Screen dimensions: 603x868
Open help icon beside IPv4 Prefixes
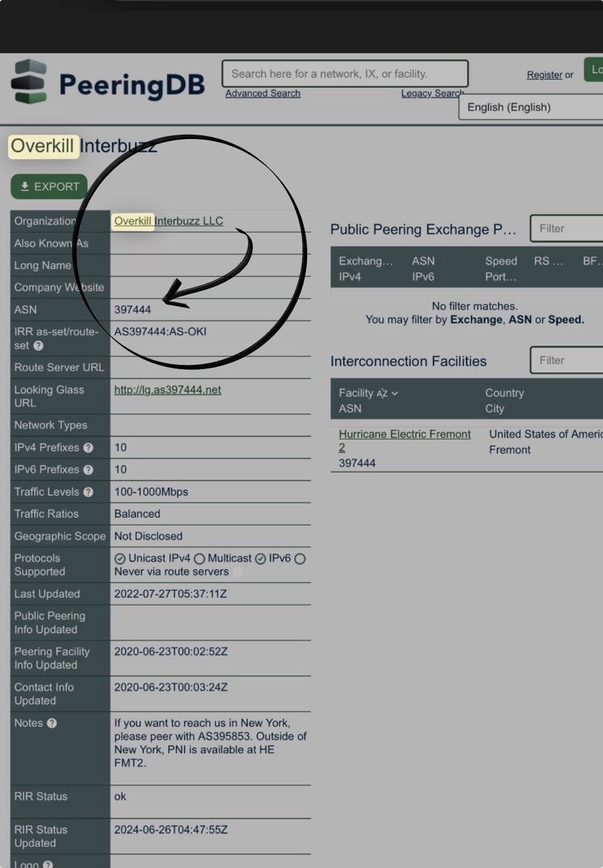tap(88, 448)
